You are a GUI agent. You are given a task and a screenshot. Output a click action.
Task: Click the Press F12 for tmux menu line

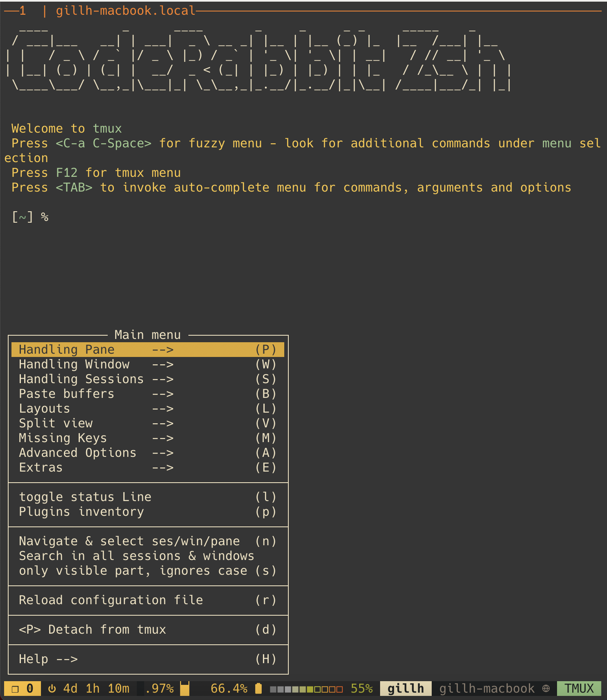click(x=96, y=173)
